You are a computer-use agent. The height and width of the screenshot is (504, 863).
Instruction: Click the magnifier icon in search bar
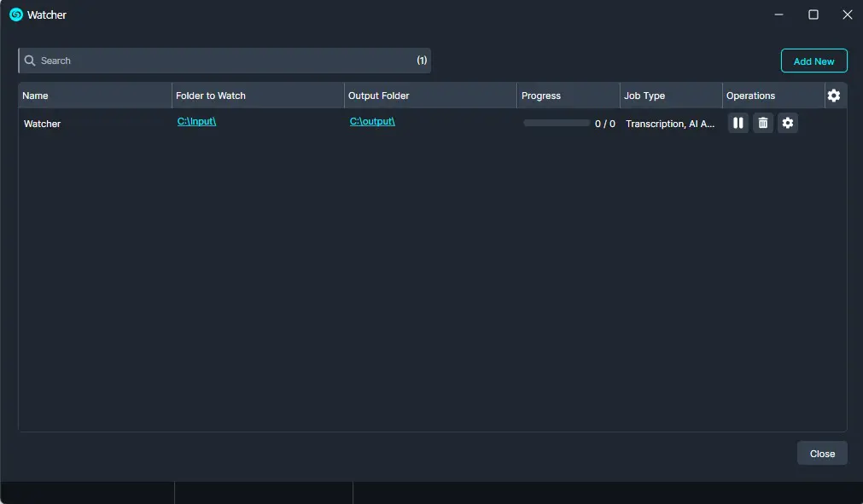[x=30, y=61]
